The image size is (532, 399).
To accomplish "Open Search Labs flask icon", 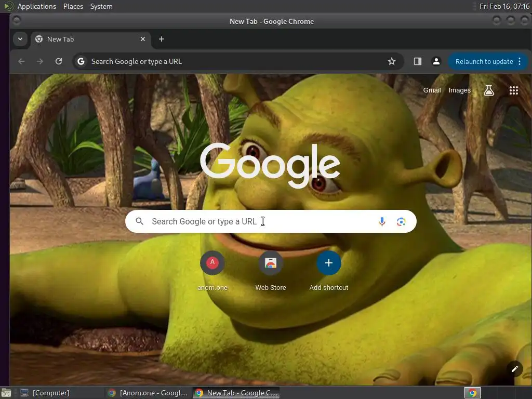I will click(488, 90).
